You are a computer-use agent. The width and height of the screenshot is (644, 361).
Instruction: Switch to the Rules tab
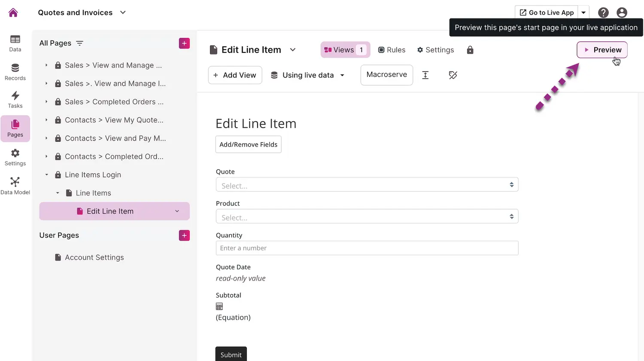coord(391,50)
